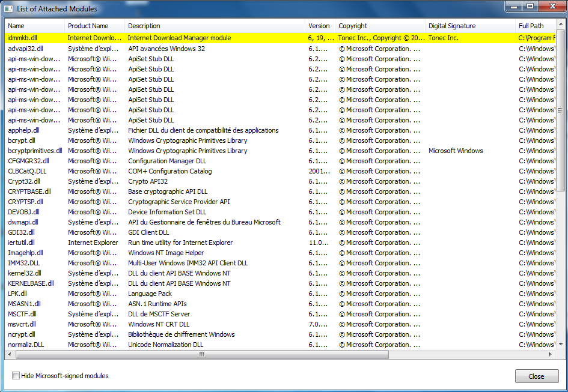This screenshot has width=568, height=392.
Task: Click 'Language Pack' description cell
Action: (x=150, y=294)
